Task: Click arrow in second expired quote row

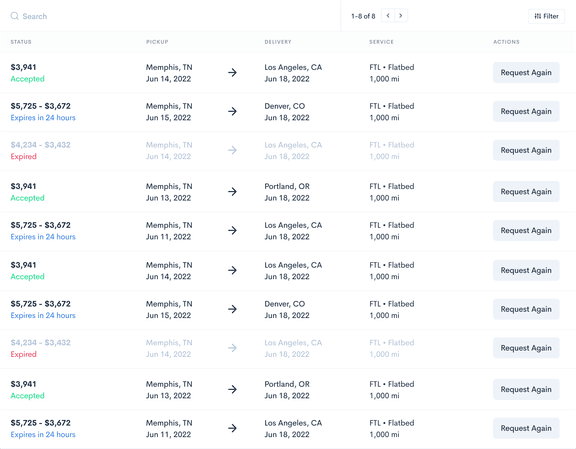Action: (x=232, y=348)
